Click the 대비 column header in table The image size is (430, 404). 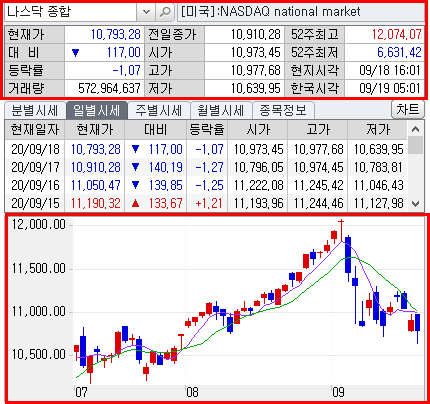click(156, 130)
